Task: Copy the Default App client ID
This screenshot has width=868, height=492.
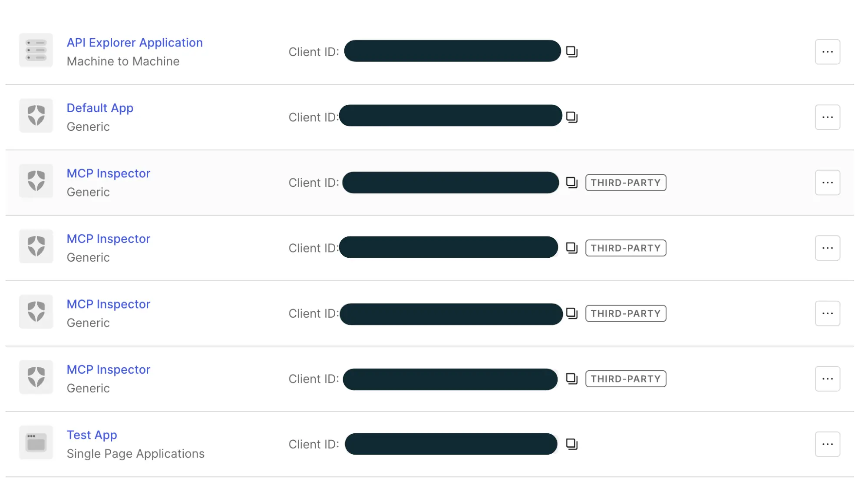Action: [572, 116]
